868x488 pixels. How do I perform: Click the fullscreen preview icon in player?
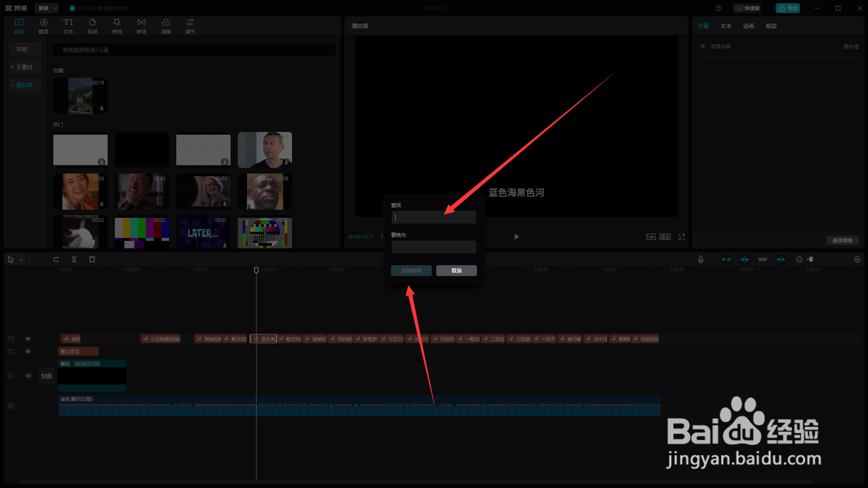[682, 237]
